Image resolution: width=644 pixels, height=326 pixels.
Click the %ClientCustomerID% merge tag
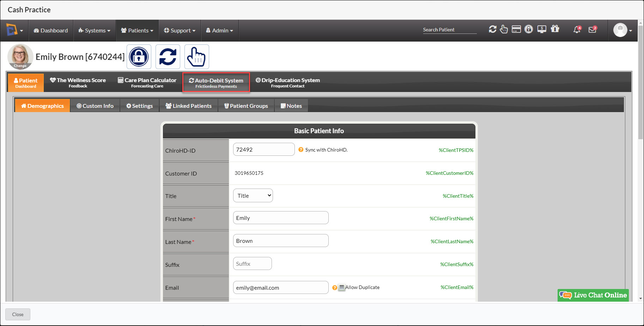[450, 173]
